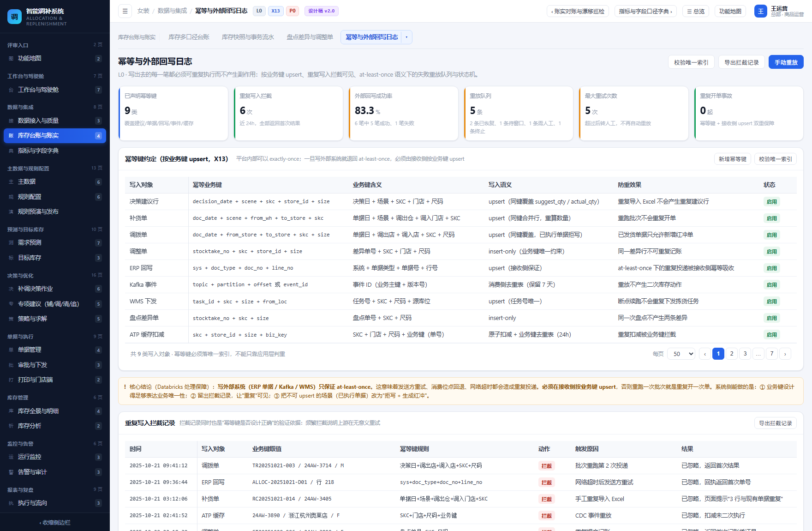Go to page 2 in pagination
The width and height of the screenshot is (812, 531).
731,354
